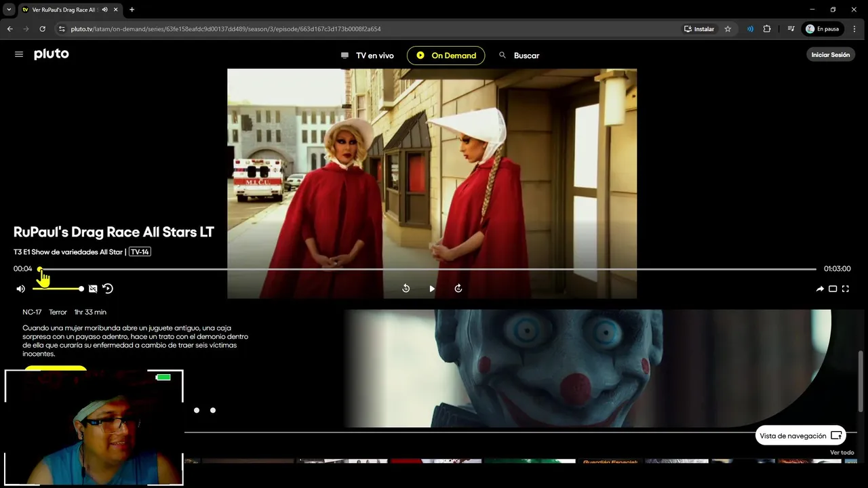Mute audio on RuPaul tab
This screenshot has width=868, height=488.
[x=104, y=9]
